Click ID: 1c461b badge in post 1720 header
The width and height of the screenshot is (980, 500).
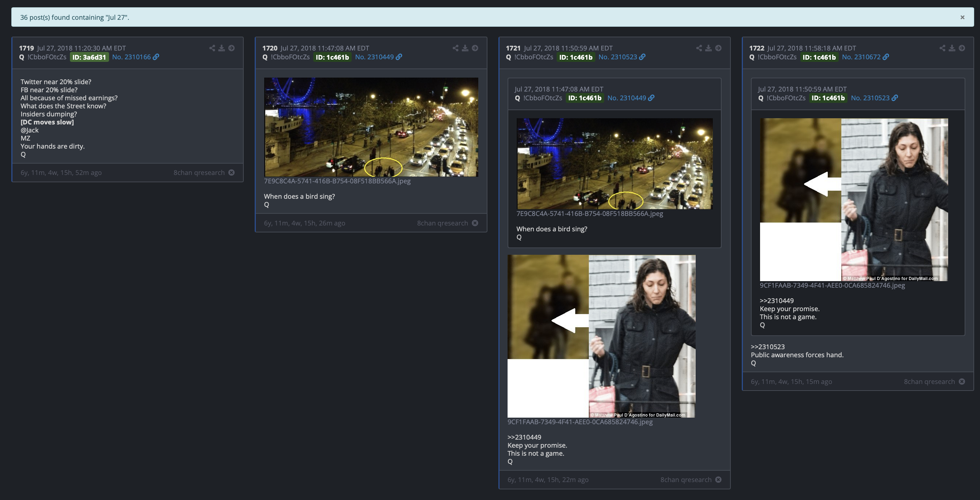[332, 57]
